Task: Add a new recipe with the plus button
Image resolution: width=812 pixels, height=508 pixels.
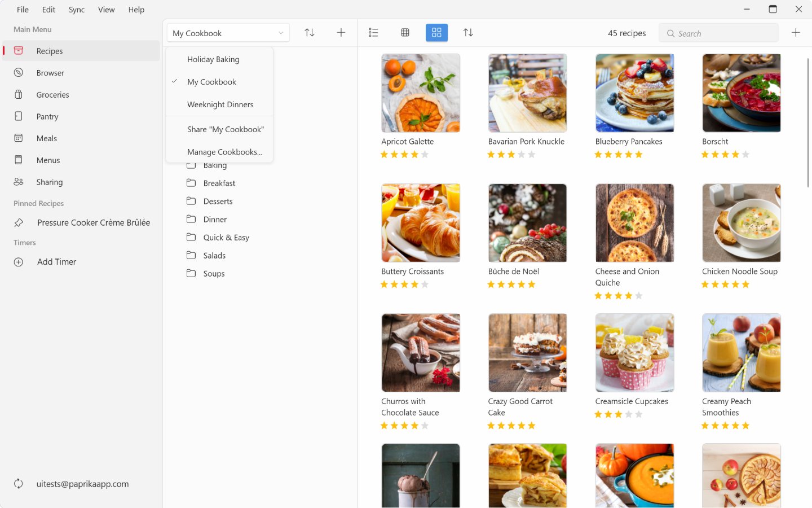Action: (x=796, y=33)
